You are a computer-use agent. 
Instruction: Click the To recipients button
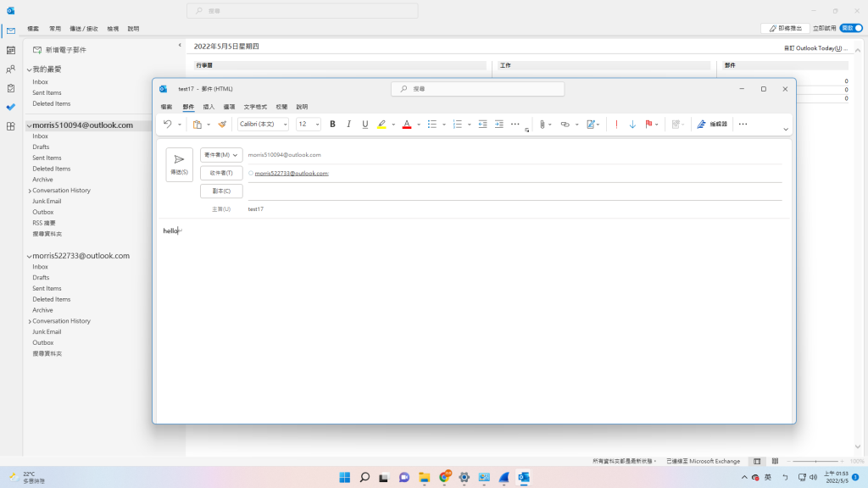tap(221, 173)
